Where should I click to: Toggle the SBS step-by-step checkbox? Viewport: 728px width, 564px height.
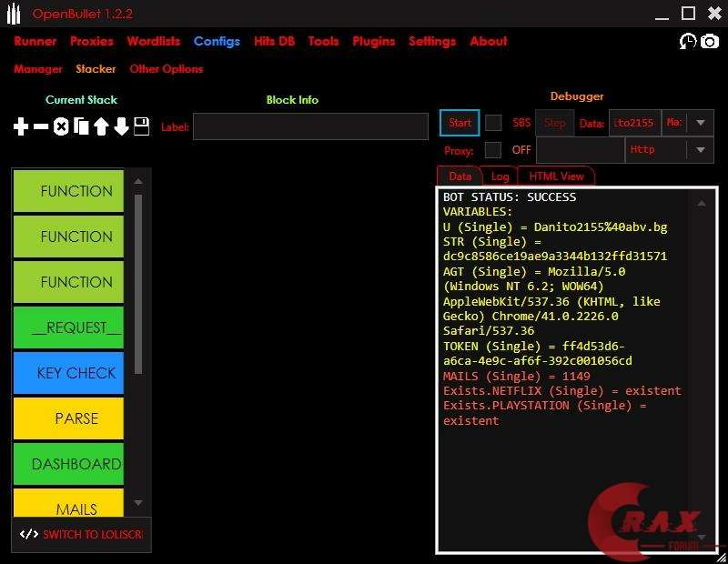point(493,123)
